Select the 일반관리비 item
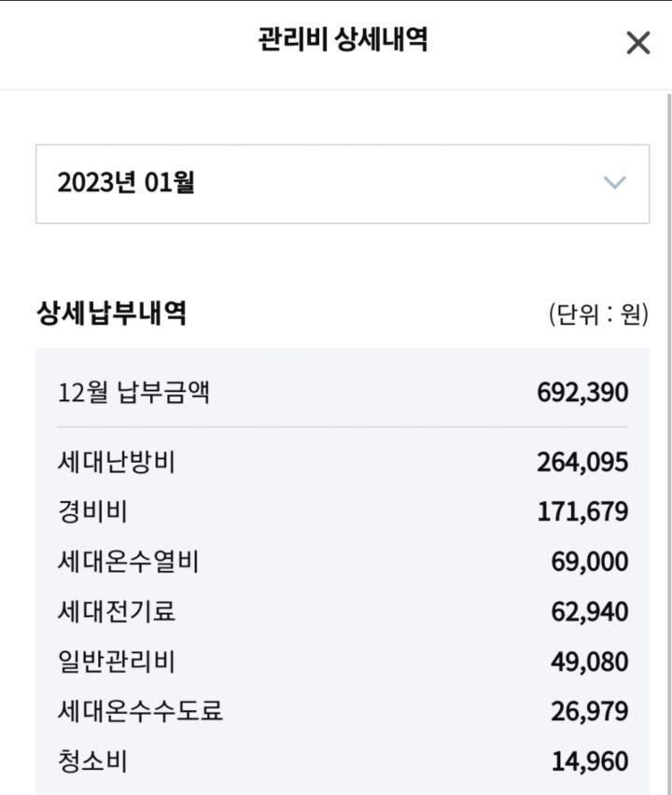The height and width of the screenshot is (795, 672). click(116, 662)
